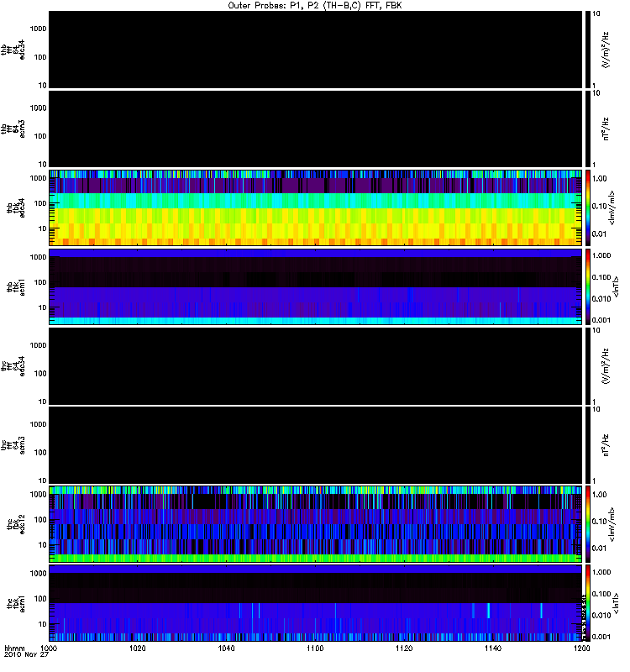Click the thc fbk edc12 color bar

[x=587, y=524]
